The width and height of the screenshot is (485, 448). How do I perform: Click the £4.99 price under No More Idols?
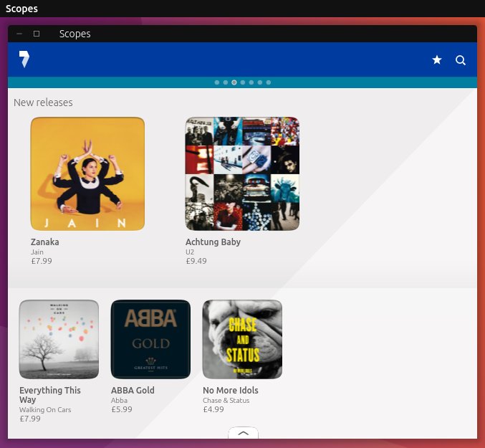tap(213, 409)
